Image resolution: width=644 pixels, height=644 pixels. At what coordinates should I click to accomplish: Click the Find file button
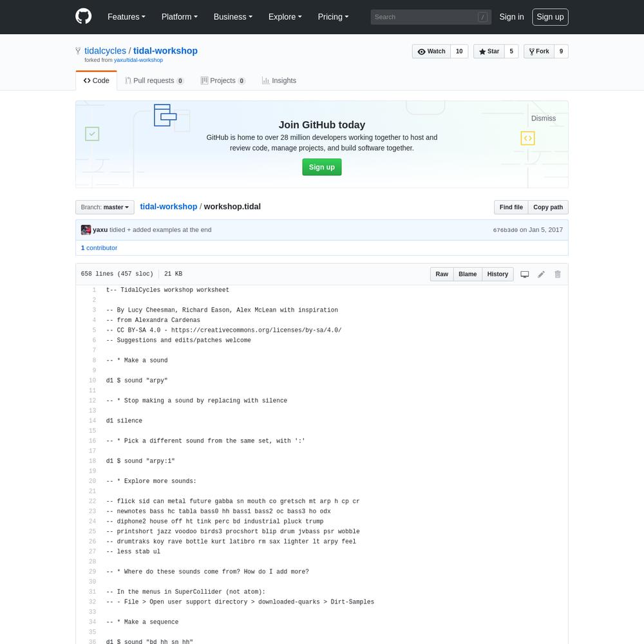tap(511, 207)
